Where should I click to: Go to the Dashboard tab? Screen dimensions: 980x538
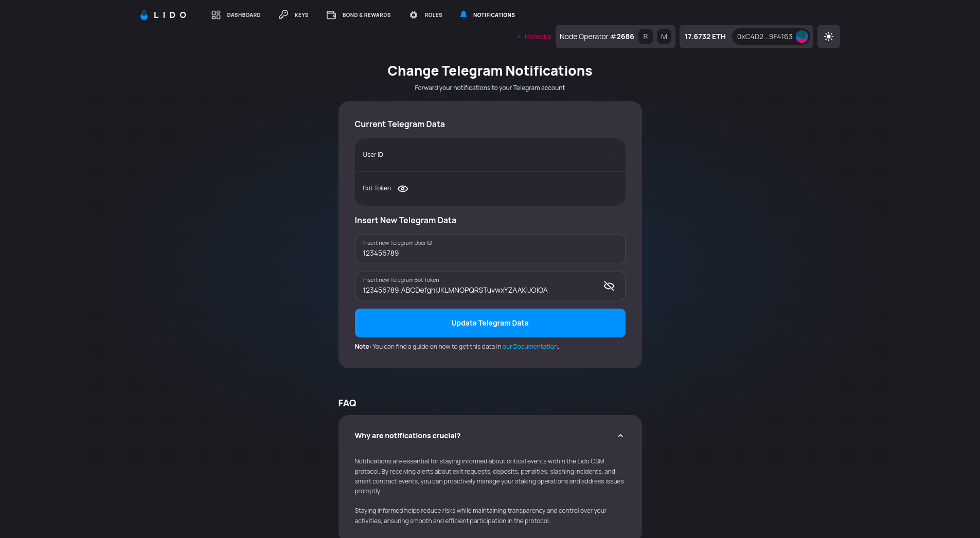(x=243, y=15)
